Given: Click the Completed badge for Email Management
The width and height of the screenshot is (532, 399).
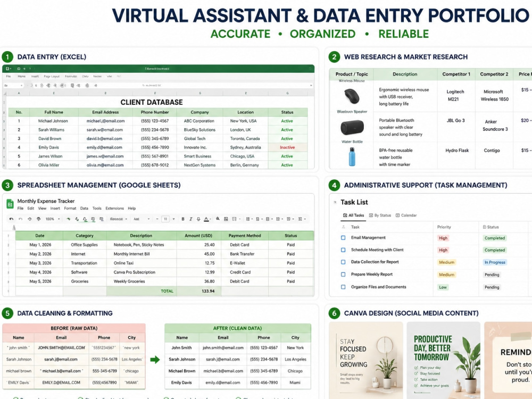Looking at the screenshot, I should click(494, 238).
